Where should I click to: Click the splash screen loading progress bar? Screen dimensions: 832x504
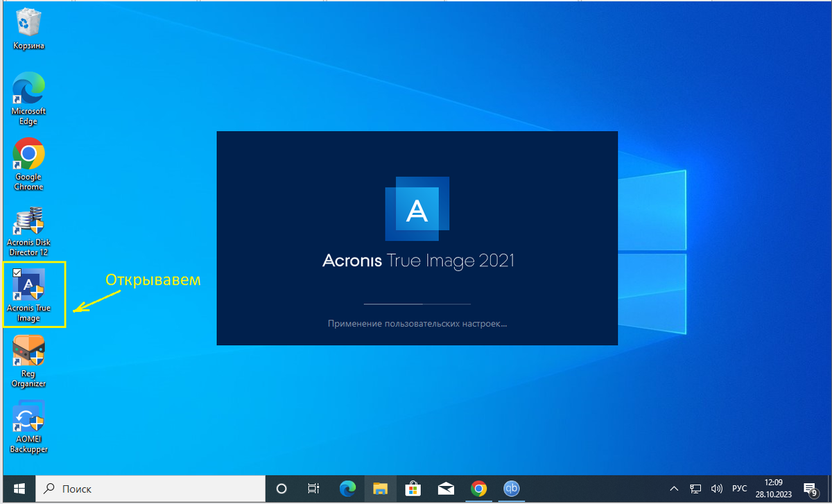point(417,304)
